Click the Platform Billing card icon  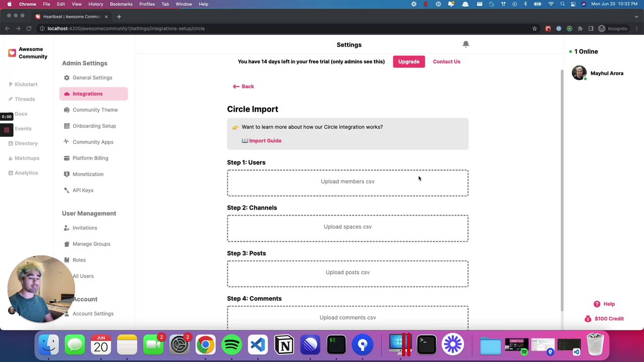(66, 158)
